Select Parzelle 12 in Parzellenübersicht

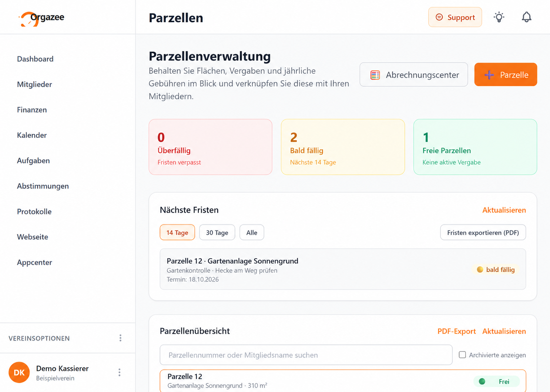point(343,381)
